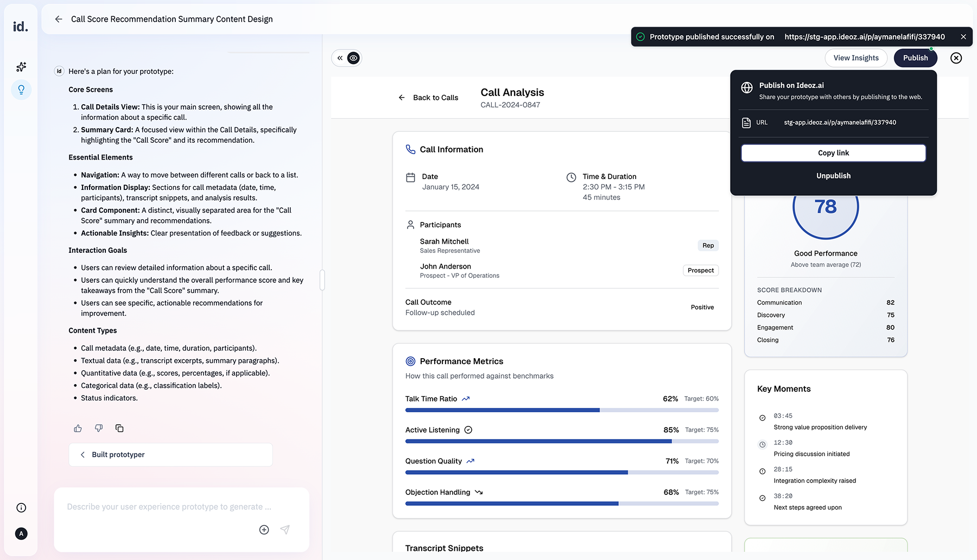Select Unpublish in the publish popup
This screenshot has height=560, width=977.
833,176
